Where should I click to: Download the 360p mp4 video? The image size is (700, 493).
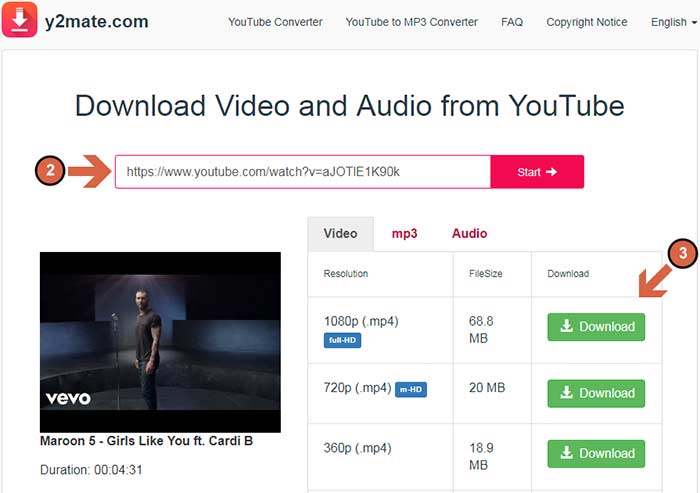[596, 453]
